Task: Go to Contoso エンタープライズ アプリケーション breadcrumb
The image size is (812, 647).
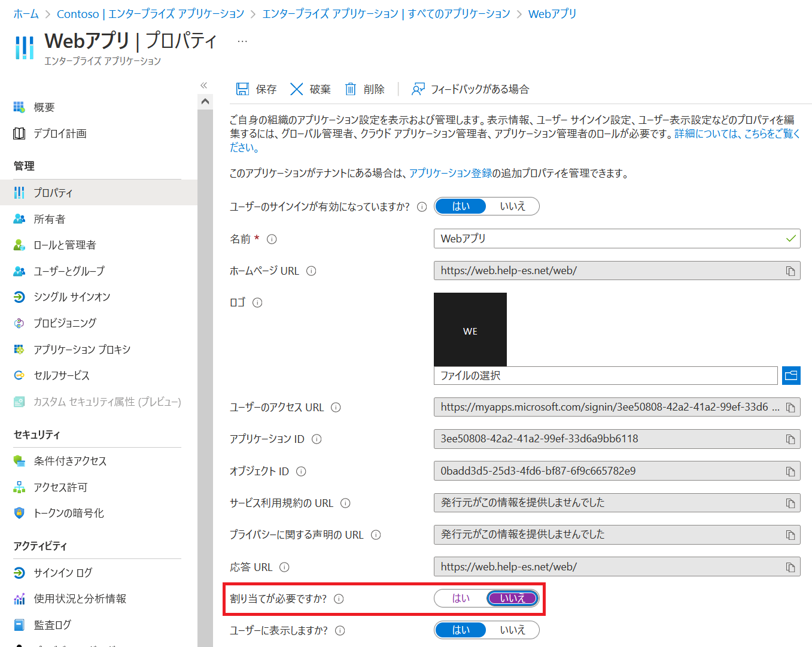Action: point(150,14)
